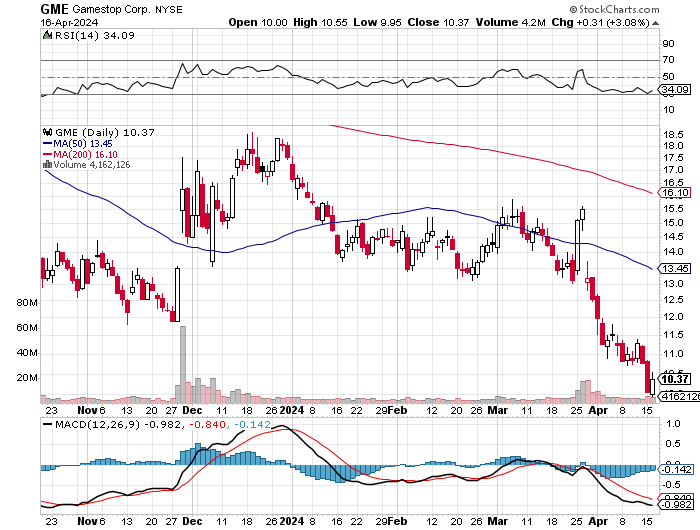Click the 16.10 red MA(200) price tag
The height and width of the screenshot is (530, 700).
point(675,193)
